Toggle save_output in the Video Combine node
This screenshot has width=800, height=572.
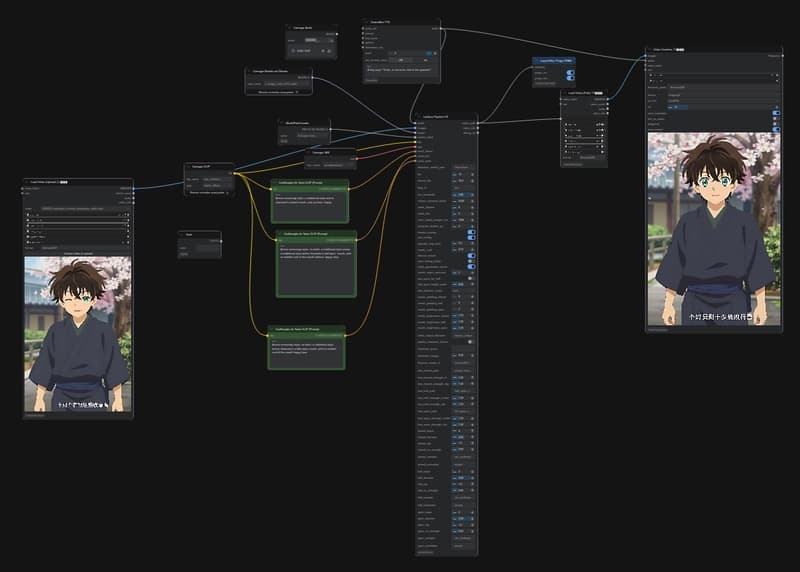[776, 130]
